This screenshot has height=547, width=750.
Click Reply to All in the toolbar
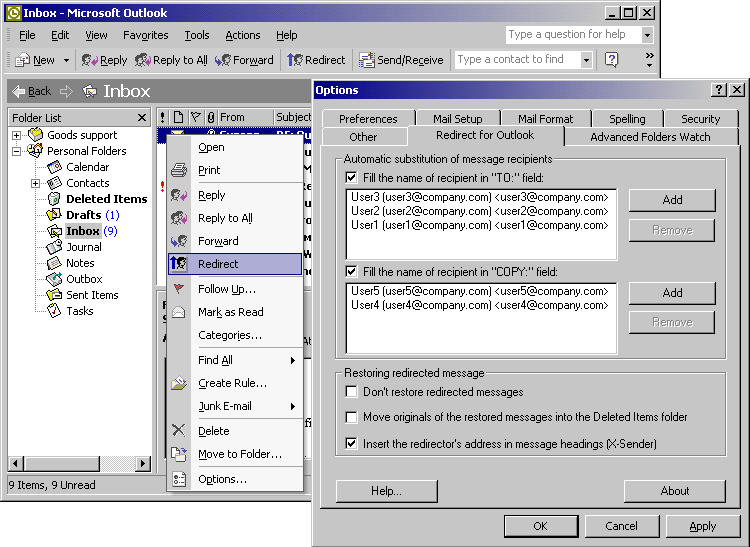(x=171, y=60)
